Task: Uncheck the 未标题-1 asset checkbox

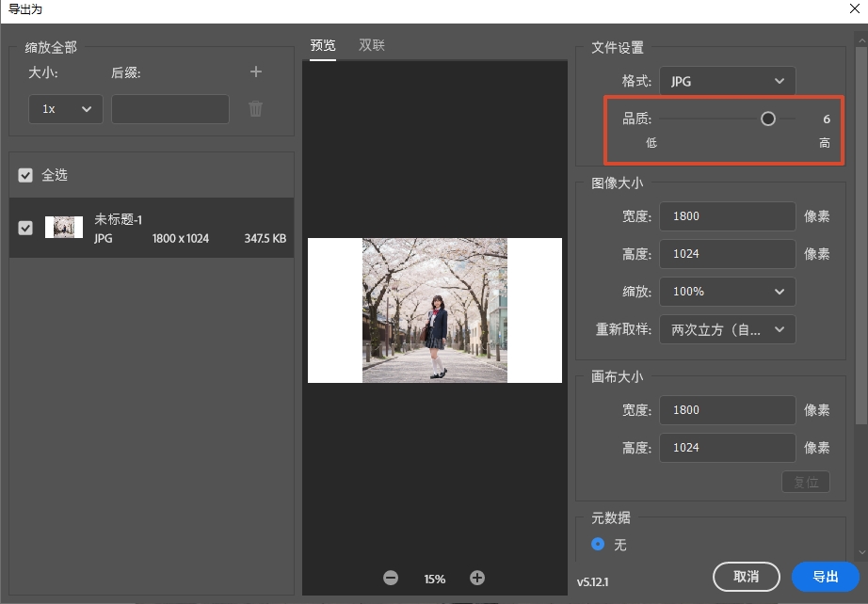Action: (x=25, y=228)
